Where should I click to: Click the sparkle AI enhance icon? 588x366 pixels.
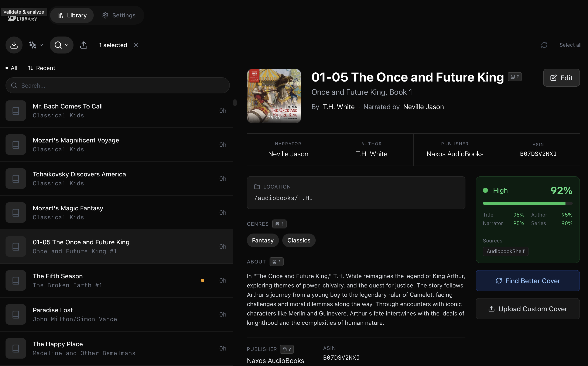click(33, 45)
